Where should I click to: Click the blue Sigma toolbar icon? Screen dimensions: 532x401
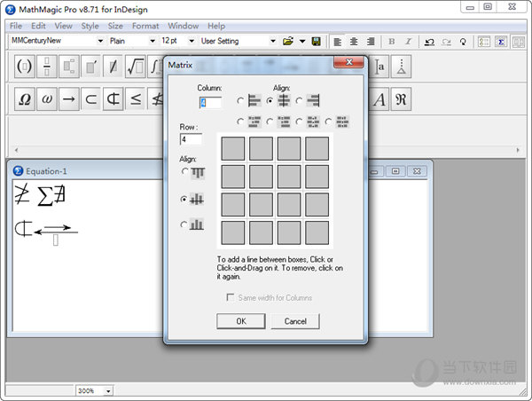pyautogui.click(x=501, y=42)
